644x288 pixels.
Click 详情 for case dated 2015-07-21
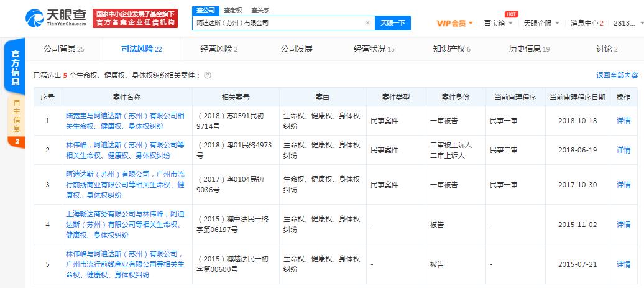tap(623, 264)
